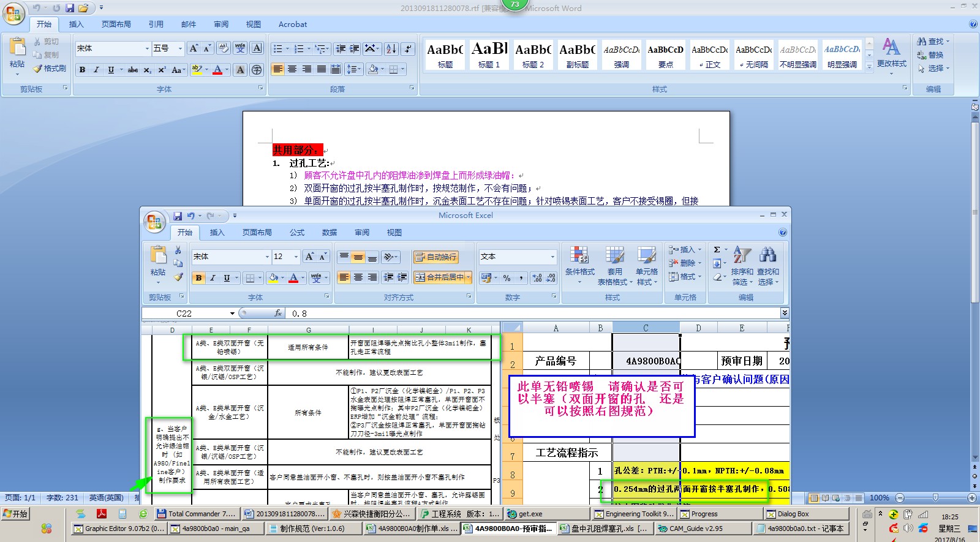Click Excel 插入 cells button
Screen dimensions: 980x542
click(685, 250)
